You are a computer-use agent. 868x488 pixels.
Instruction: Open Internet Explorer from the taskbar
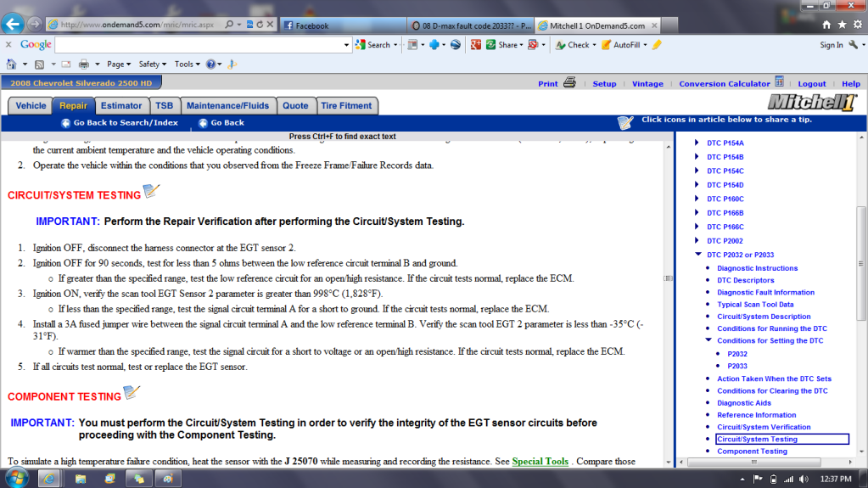coord(49,479)
